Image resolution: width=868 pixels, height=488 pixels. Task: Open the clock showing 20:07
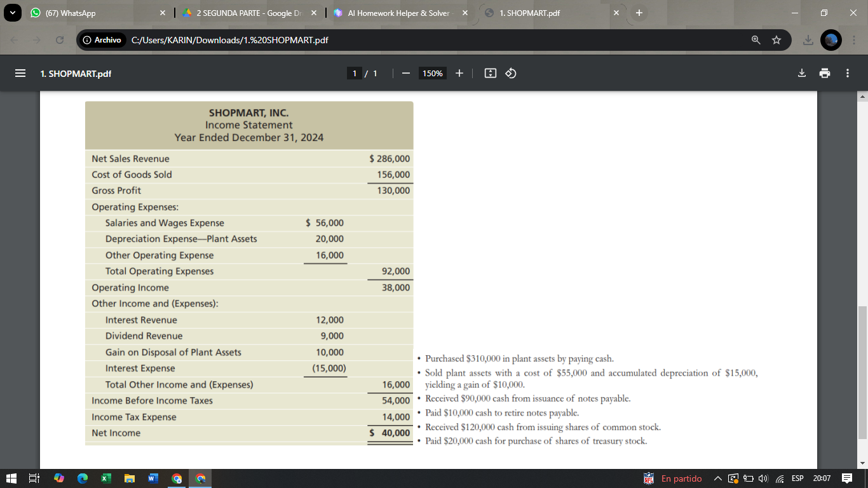click(x=822, y=478)
